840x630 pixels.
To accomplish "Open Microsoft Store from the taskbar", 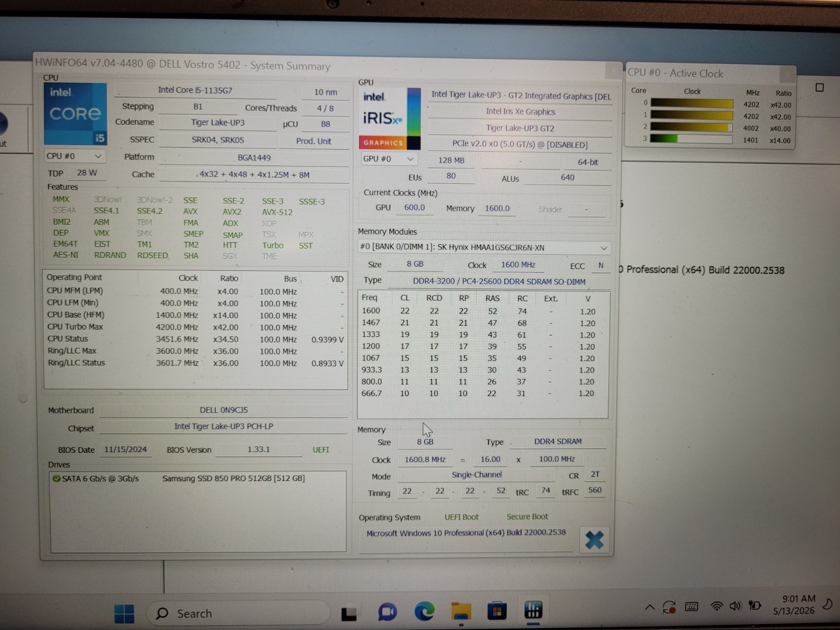I will [x=497, y=611].
